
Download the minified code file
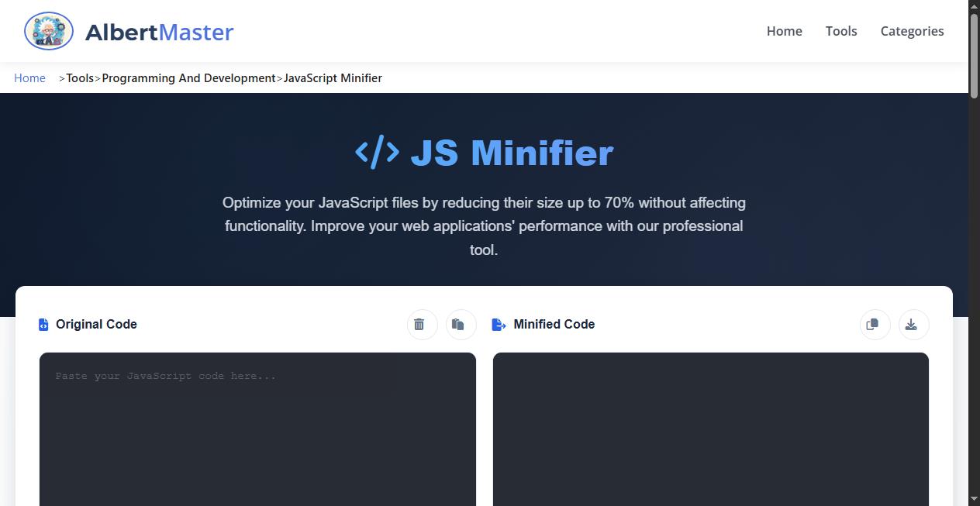913,324
